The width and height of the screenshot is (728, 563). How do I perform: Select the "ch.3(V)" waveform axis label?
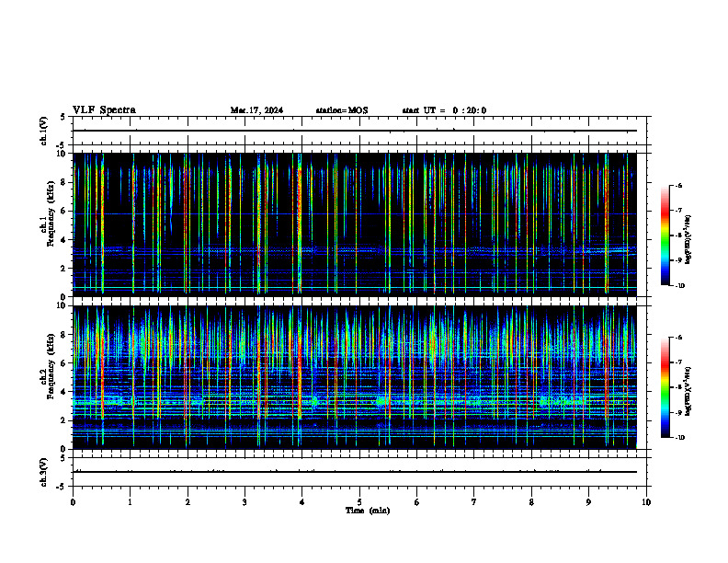pyautogui.click(x=44, y=472)
